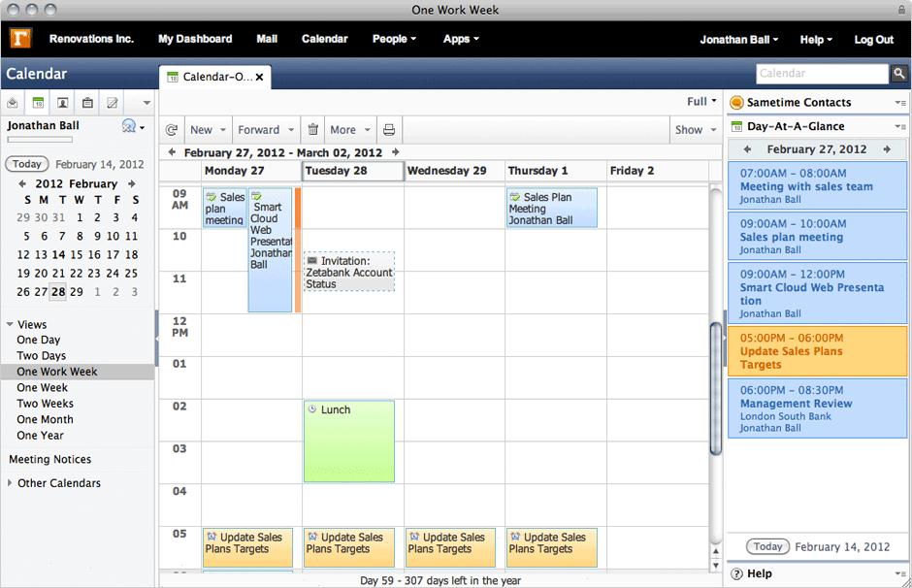This screenshot has height=588, width=912.
Task: Open the Sametime Contacts panel menu icon
Action: 900,103
